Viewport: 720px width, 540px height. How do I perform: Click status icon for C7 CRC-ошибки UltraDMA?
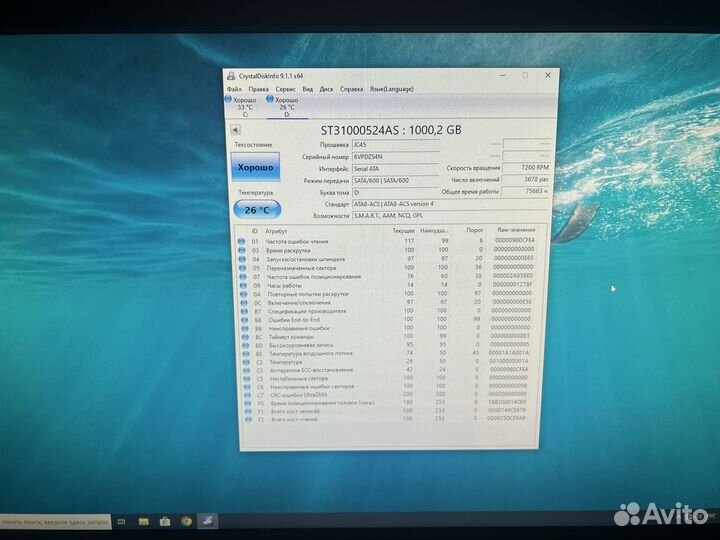coord(248,395)
